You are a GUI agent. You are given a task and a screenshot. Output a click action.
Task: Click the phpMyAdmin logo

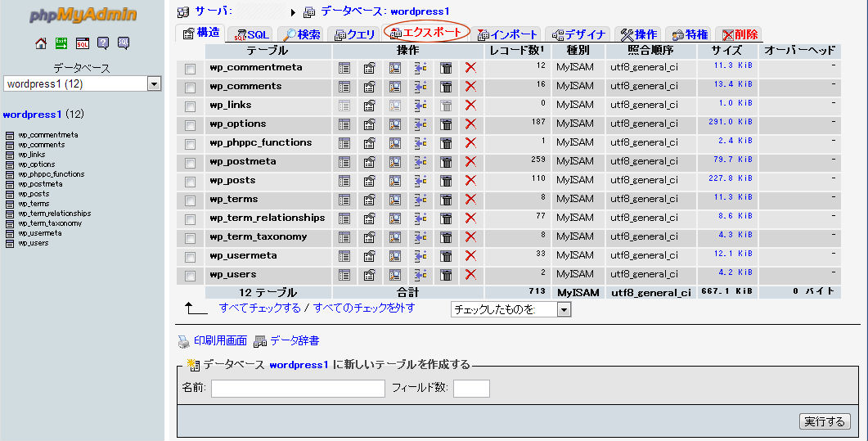point(83,15)
